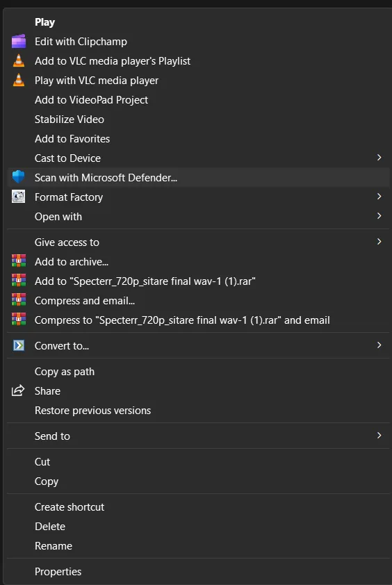Choose Delete from the menu

coord(198,526)
